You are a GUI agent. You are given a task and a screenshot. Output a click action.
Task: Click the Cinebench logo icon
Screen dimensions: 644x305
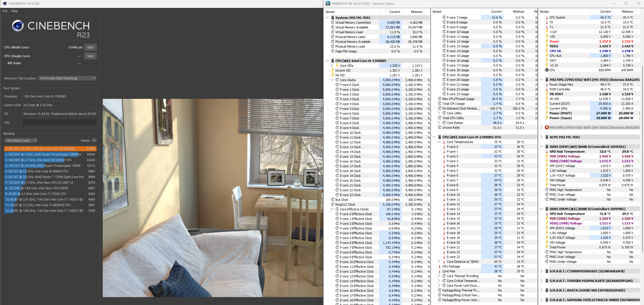coord(18,26)
